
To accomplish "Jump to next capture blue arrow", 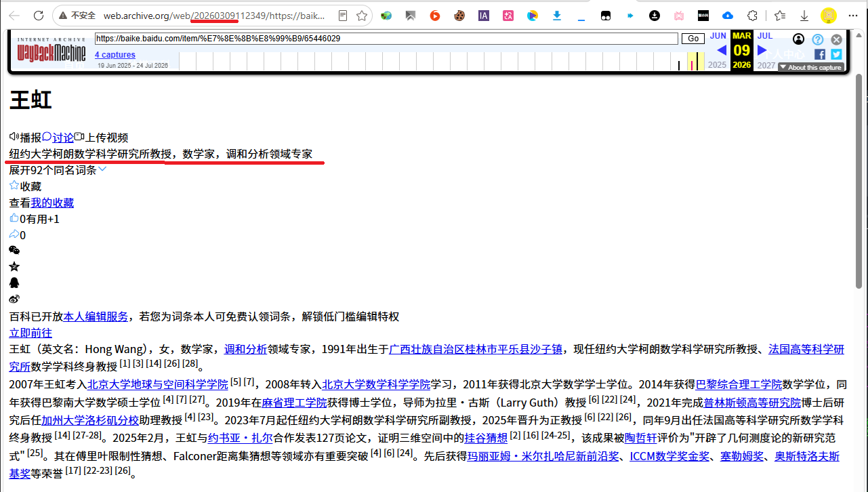I will (x=762, y=50).
